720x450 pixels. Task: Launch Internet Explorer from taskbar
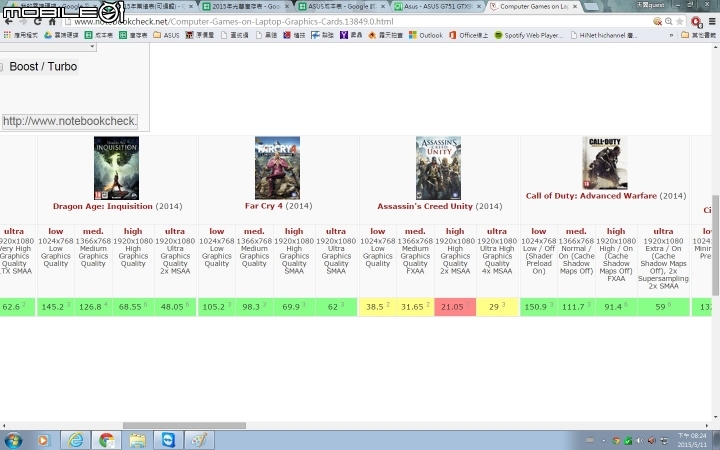pyautogui.click(x=75, y=440)
